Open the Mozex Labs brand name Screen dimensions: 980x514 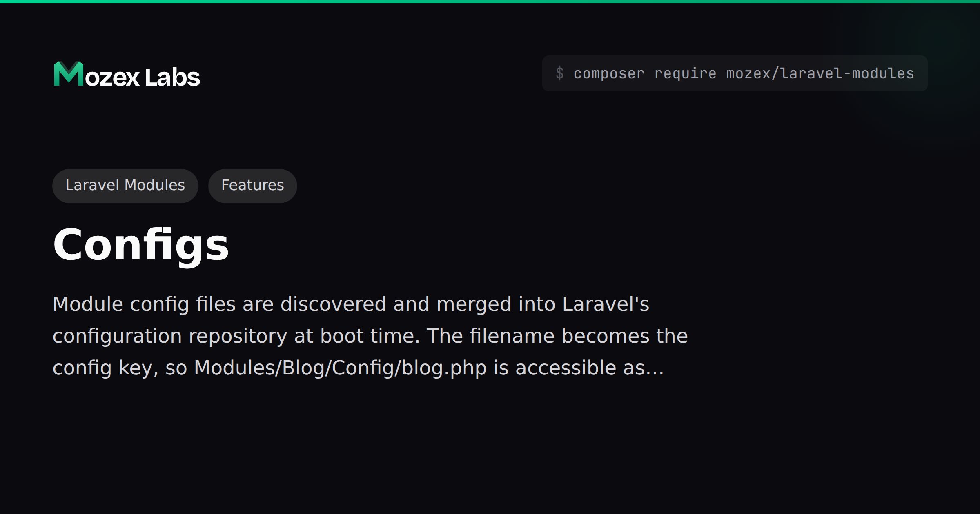coord(127,74)
